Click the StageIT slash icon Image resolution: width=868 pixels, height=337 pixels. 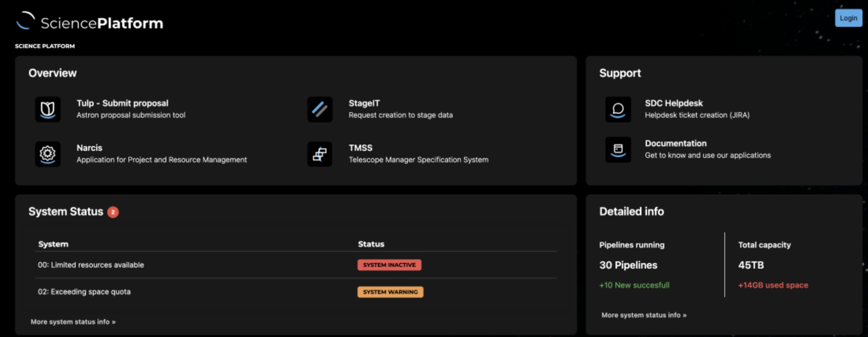click(319, 109)
